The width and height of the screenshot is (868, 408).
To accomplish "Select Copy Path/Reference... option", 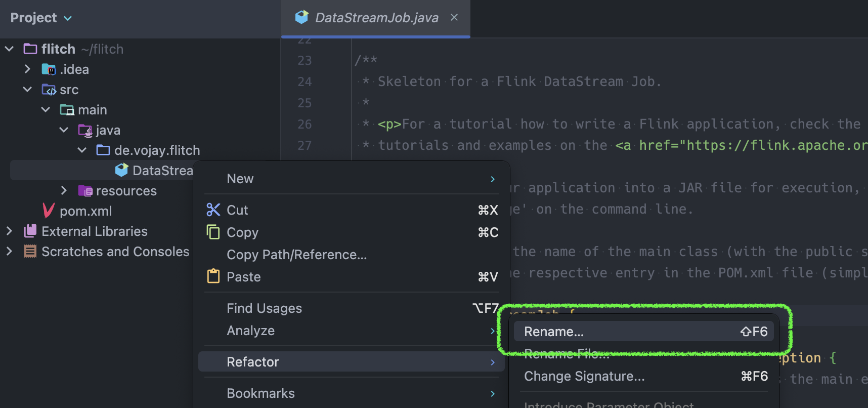I will coord(296,255).
